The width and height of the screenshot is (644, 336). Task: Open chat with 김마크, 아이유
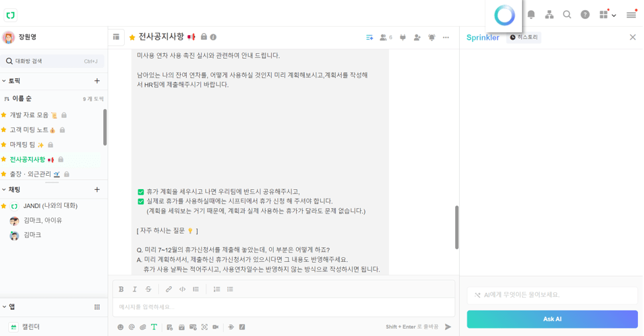point(42,220)
